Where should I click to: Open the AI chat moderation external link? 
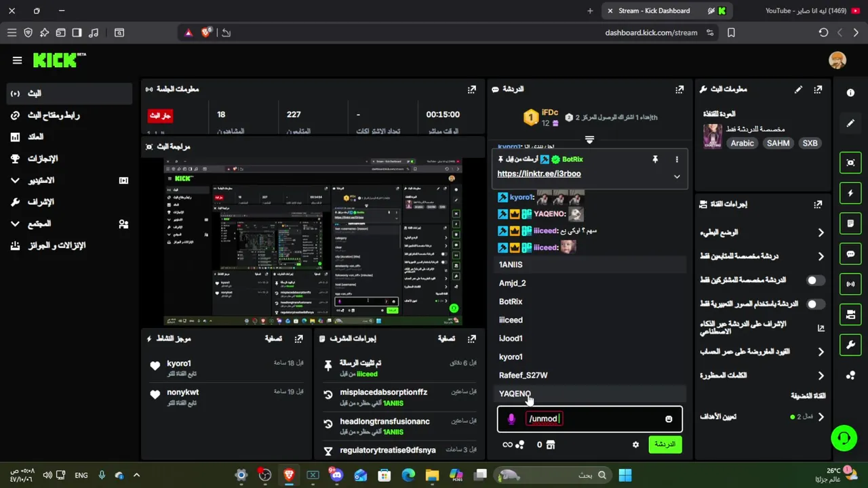(x=821, y=328)
